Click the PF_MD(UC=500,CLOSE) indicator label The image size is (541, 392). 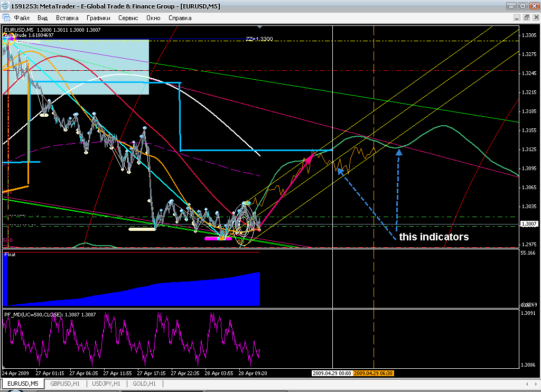[50, 315]
